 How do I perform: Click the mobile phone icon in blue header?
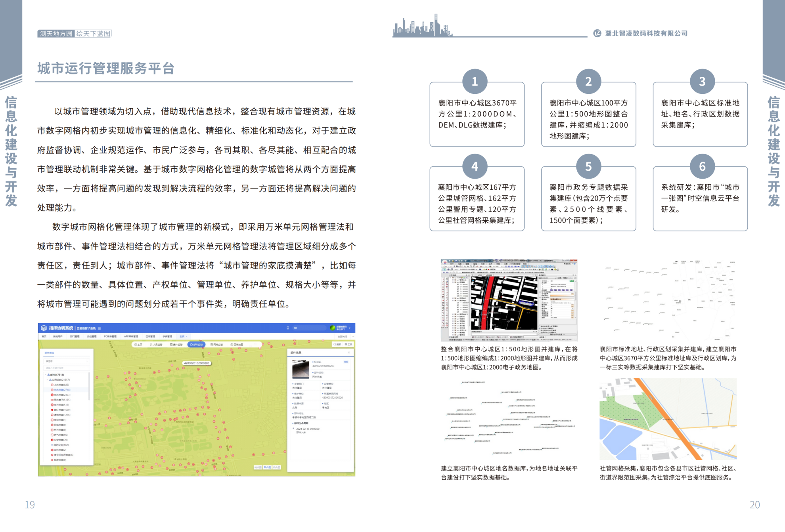[x=288, y=328]
